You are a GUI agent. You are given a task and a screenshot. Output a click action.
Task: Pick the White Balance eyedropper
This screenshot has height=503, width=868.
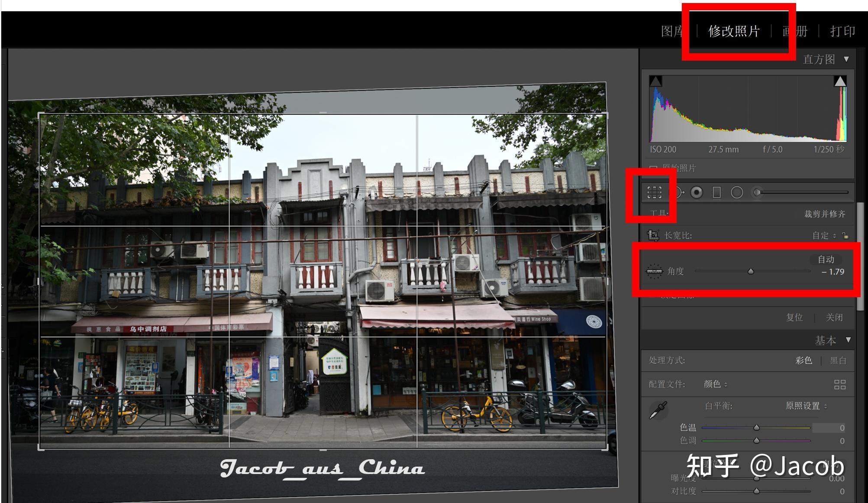[x=658, y=410]
